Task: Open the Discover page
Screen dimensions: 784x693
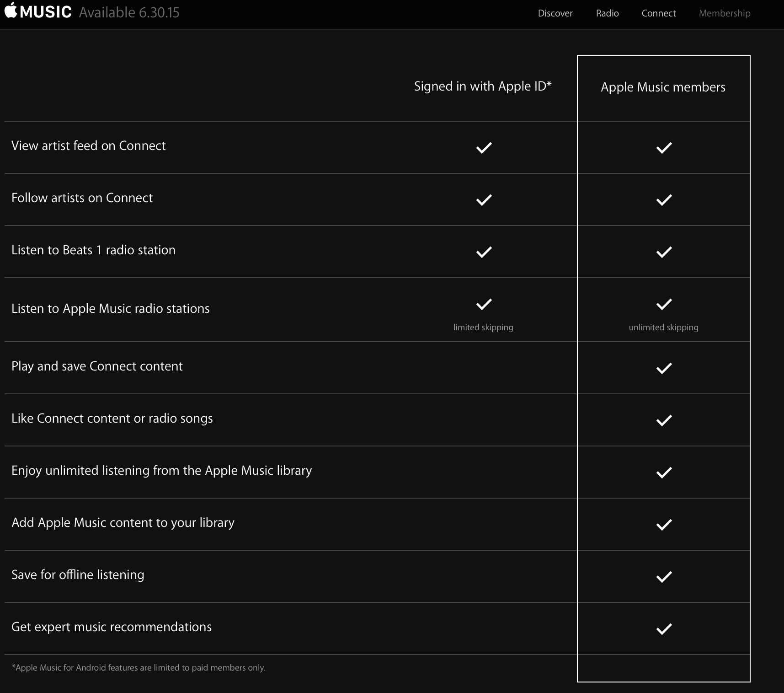Action: (555, 13)
